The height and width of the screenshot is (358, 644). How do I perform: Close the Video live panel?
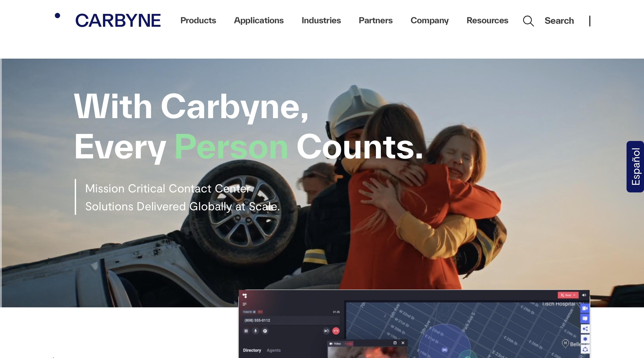[403, 343]
